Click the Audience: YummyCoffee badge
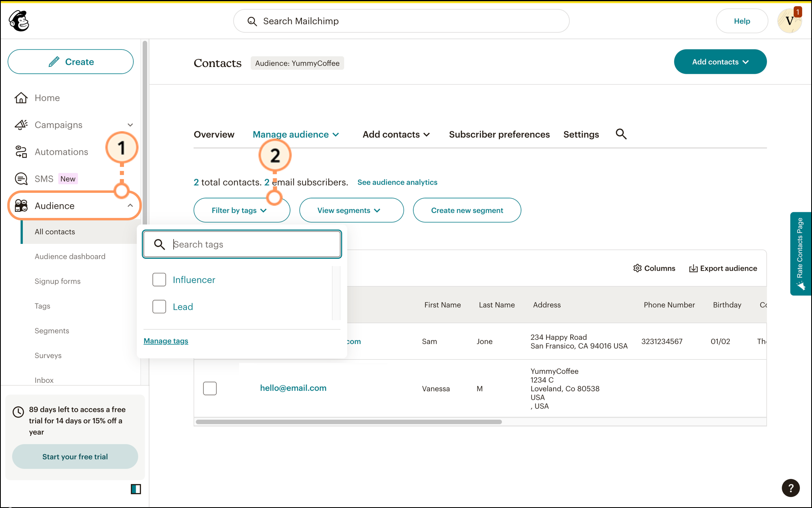Screen dimensions: 812x508 point(297,63)
